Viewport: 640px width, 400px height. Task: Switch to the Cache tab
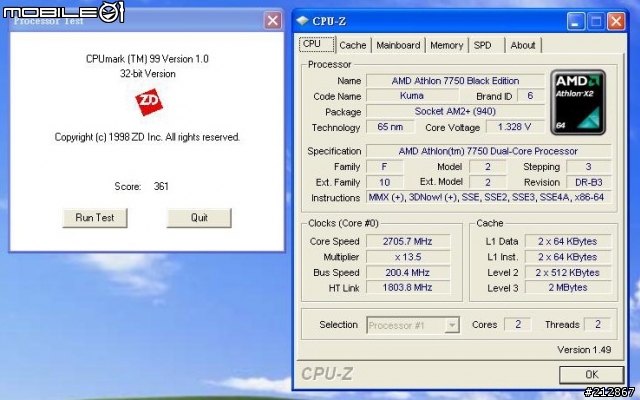tap(353, 45)
